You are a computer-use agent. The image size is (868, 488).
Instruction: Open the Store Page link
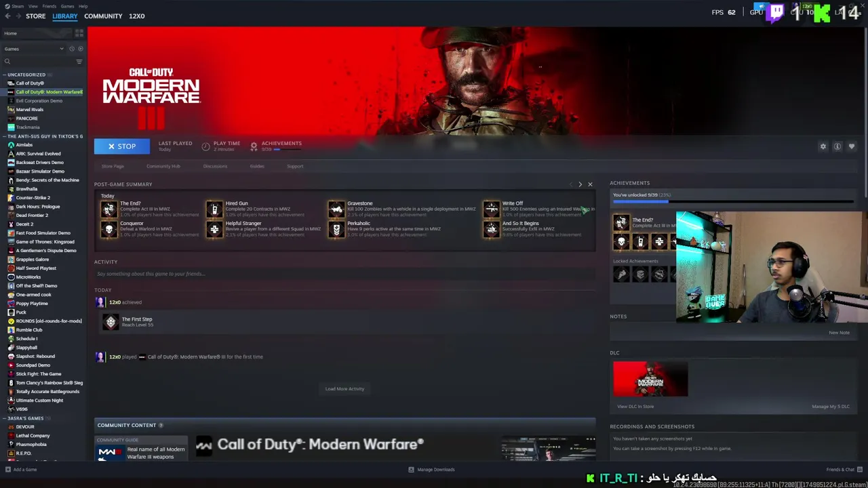[x=113, y=166]
